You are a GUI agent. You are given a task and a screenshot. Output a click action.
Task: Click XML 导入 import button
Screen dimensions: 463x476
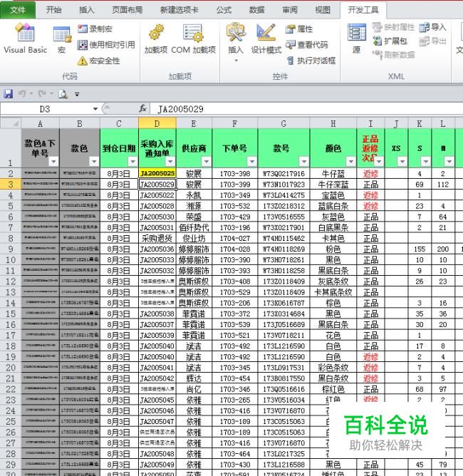coord(432,27)
